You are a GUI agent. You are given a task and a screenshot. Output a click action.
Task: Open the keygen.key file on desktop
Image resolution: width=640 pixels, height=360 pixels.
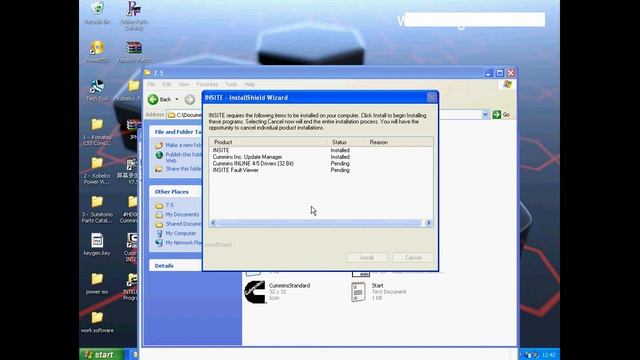[97, 244]
